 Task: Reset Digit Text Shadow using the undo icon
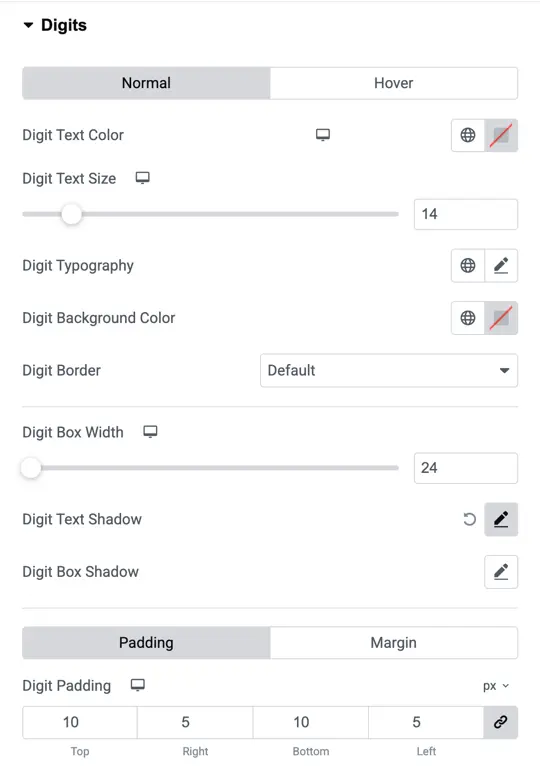pyautogui.click(x=469, y=519)
